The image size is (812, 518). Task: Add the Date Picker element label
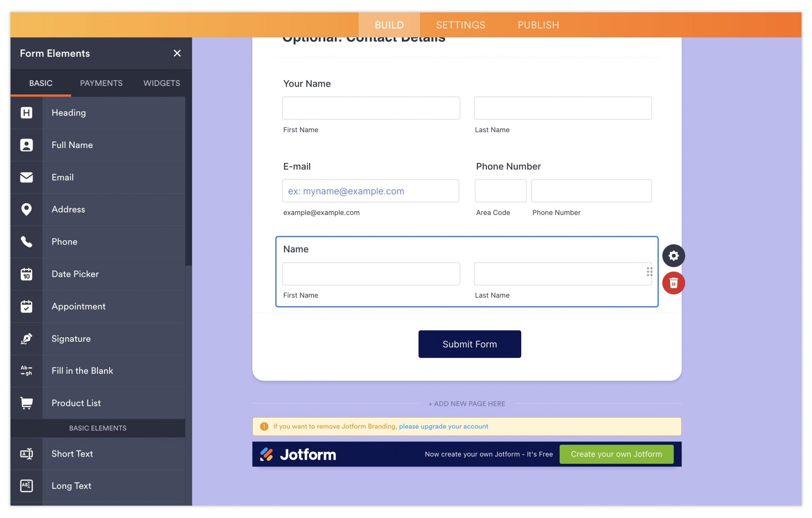(75, 274)
